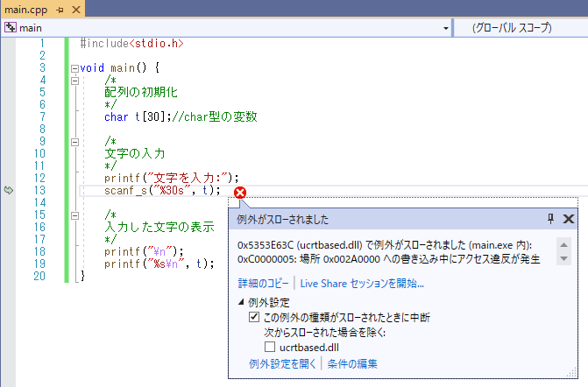This screenshot has height=387, width=588.
Task: Click the #include<stdio.h> line
Action: point(132,44)
